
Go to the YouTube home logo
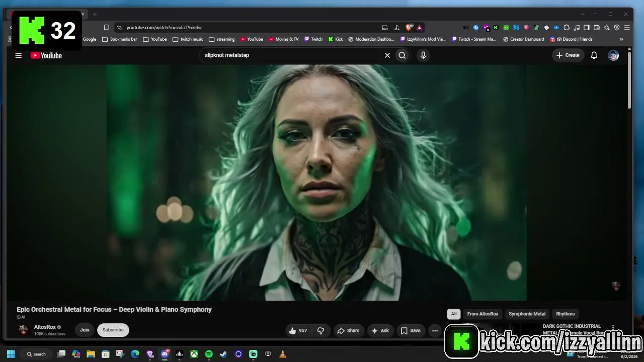tap(46, 55)
